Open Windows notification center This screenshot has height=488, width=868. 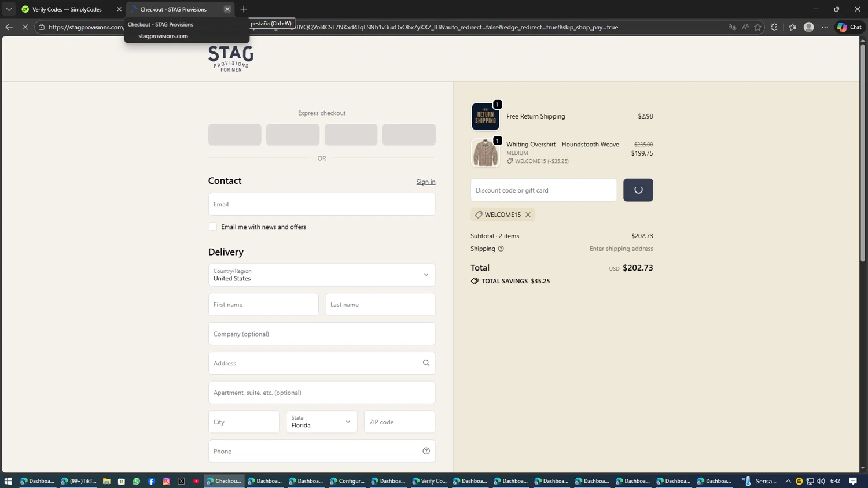point(854,481)
